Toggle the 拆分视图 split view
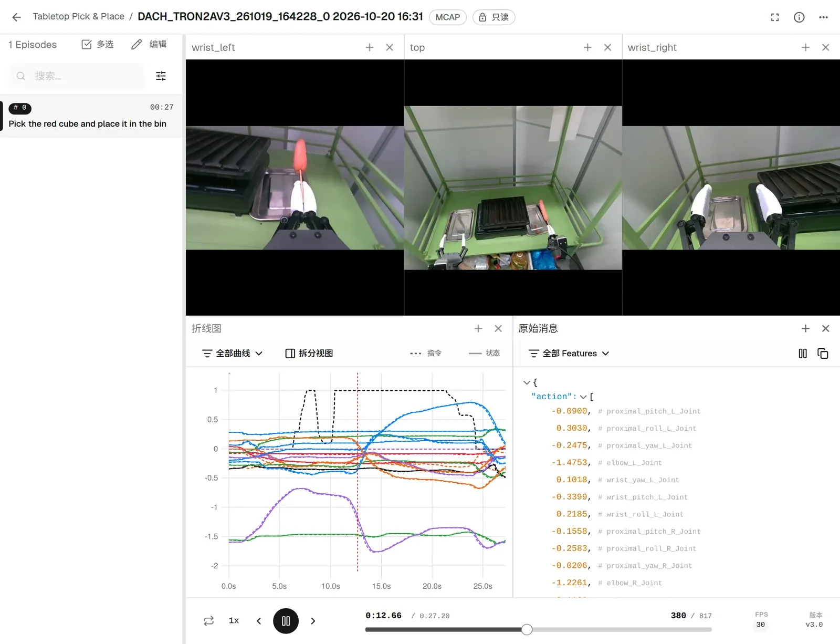This screenshot has height=644, width=840. point(309,354)
